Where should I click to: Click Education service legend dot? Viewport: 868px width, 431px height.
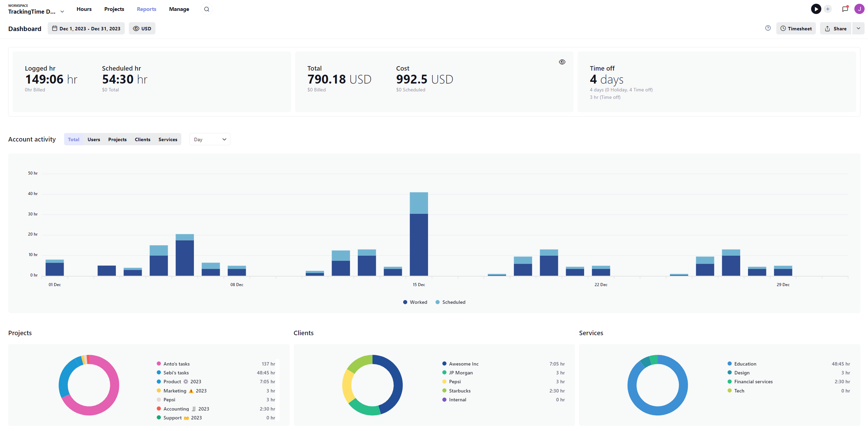730,363
